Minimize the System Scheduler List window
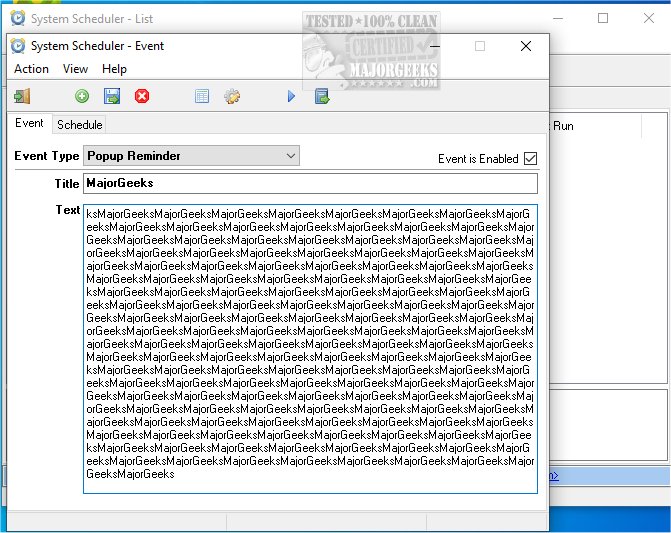 click(x=558, y=18)
